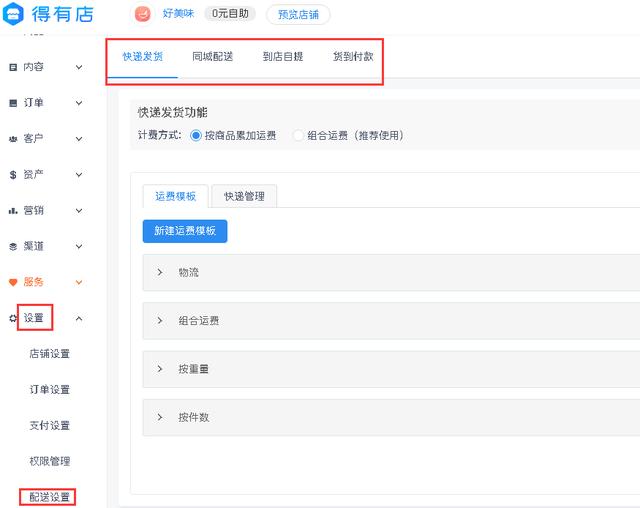This screenshot has width=640, height=508.
Task: Expand the 按重量 template row
Action: pyautogui.click(x=160, y=369)
